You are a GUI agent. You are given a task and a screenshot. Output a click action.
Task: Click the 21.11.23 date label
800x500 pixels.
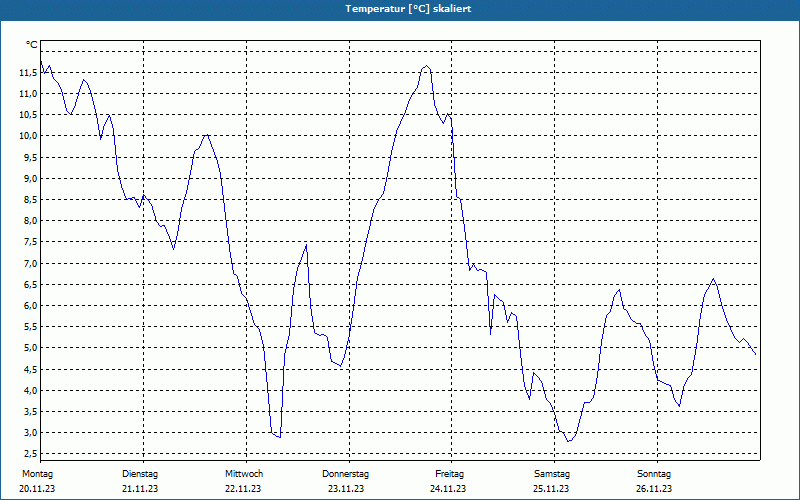click(140, 489)
